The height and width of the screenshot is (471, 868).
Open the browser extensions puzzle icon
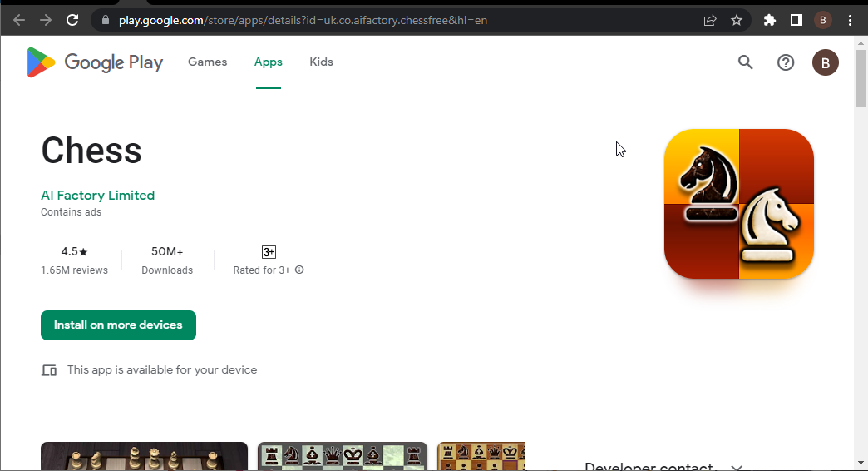[x=769, y=21]
